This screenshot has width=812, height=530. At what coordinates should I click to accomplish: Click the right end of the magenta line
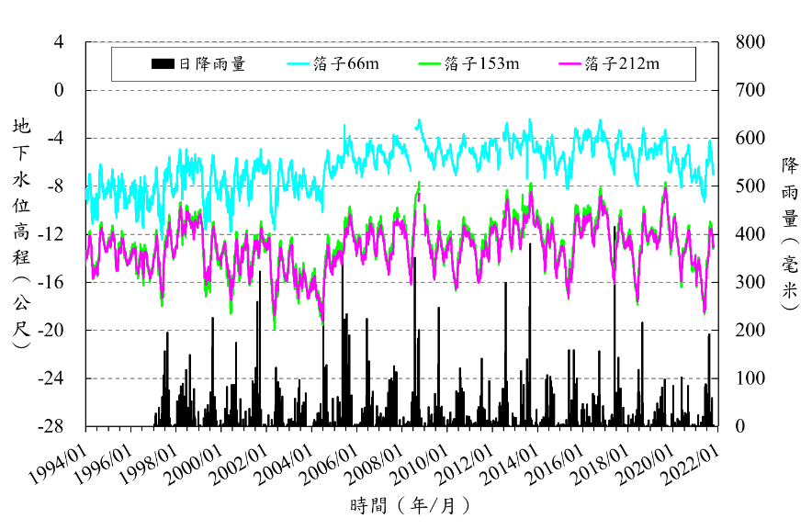click(x=713, y=245)
